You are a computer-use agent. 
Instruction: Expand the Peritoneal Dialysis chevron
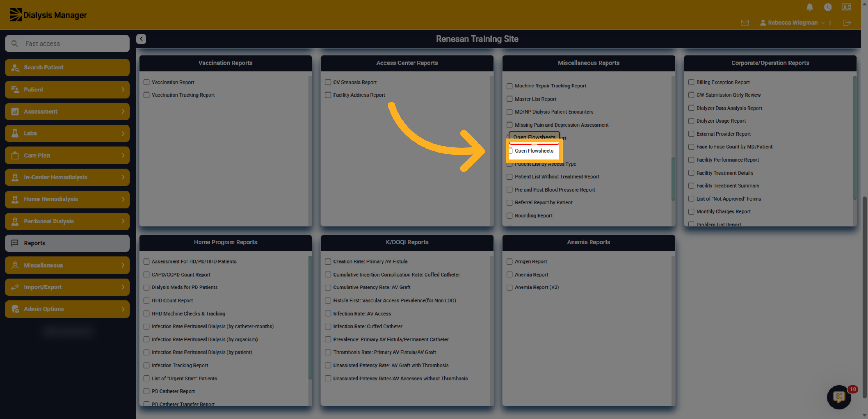[x=123, y=221]
